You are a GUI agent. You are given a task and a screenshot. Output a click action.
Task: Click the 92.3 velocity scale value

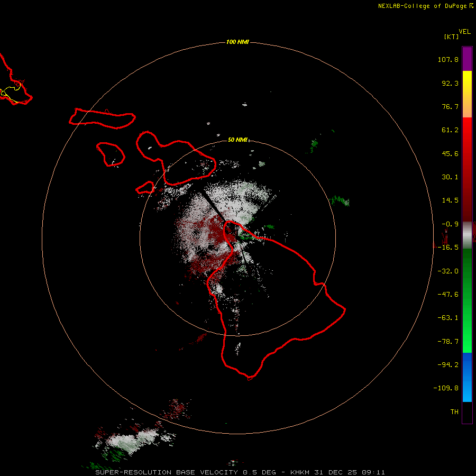point(450,83)
